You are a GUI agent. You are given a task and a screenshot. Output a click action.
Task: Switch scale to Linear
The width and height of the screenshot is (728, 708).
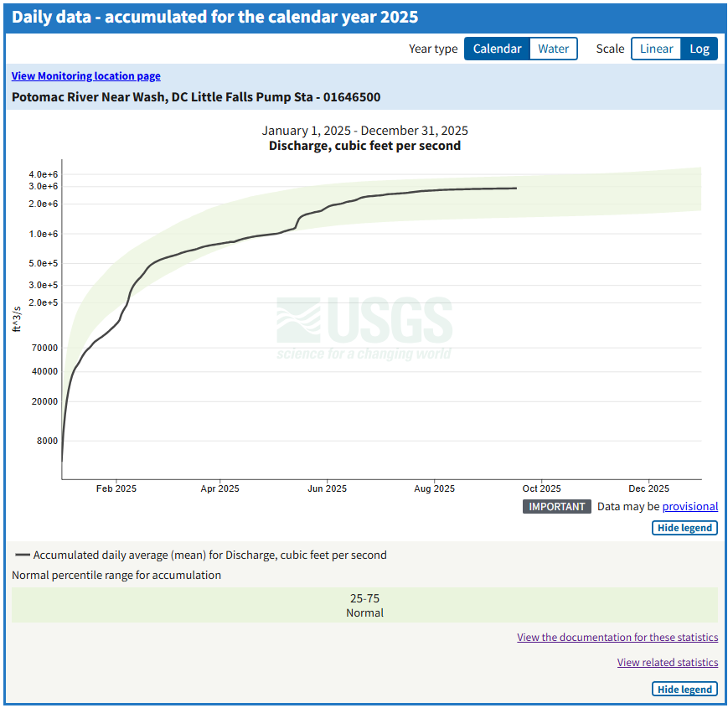pos(656,48)
